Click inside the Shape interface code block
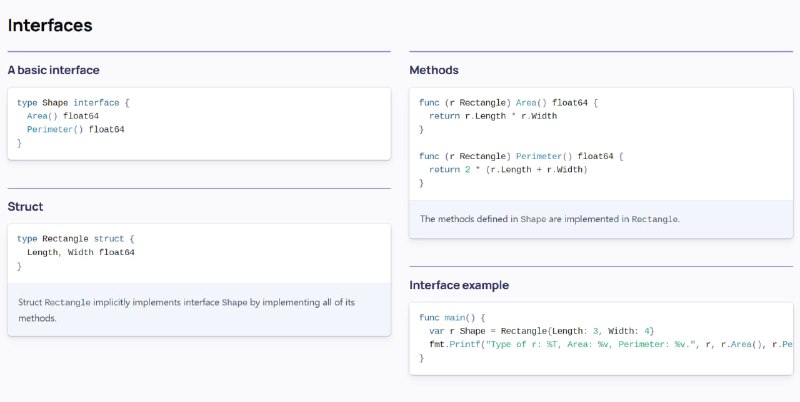Viewport: 800px width, 402px height. click(x=199, y=123)
